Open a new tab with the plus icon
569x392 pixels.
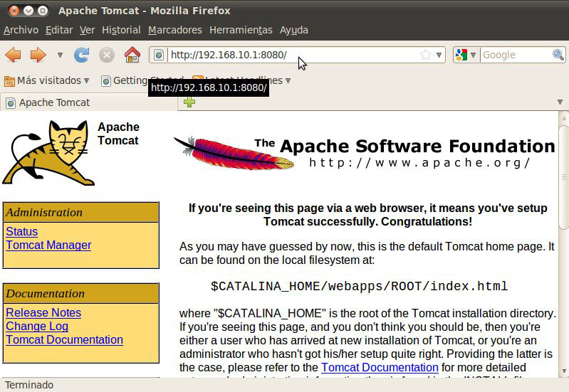(x=189, y=102)
